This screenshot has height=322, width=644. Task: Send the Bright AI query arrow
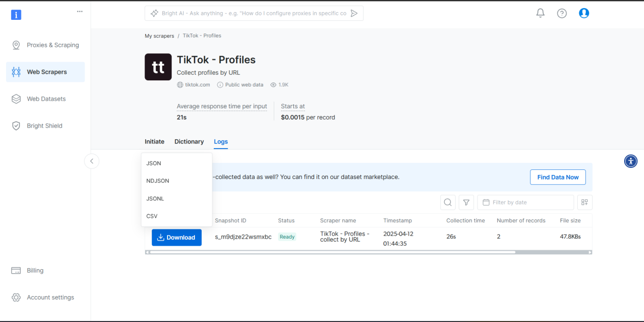point(354,13)
